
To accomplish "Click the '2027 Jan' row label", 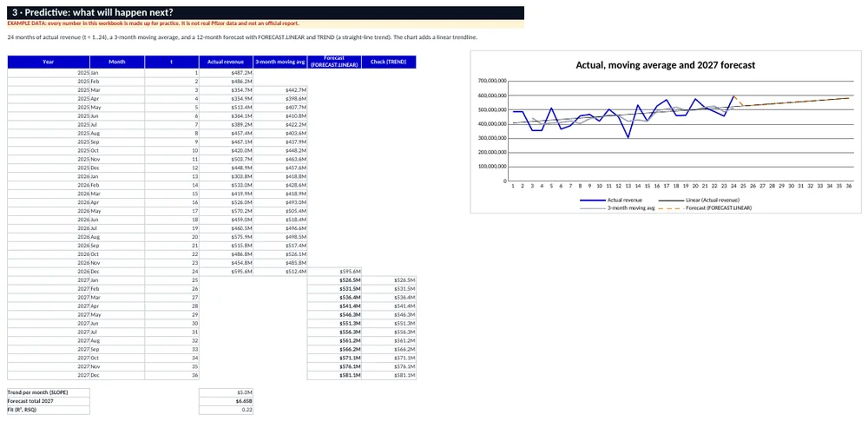I will [88, 280].
